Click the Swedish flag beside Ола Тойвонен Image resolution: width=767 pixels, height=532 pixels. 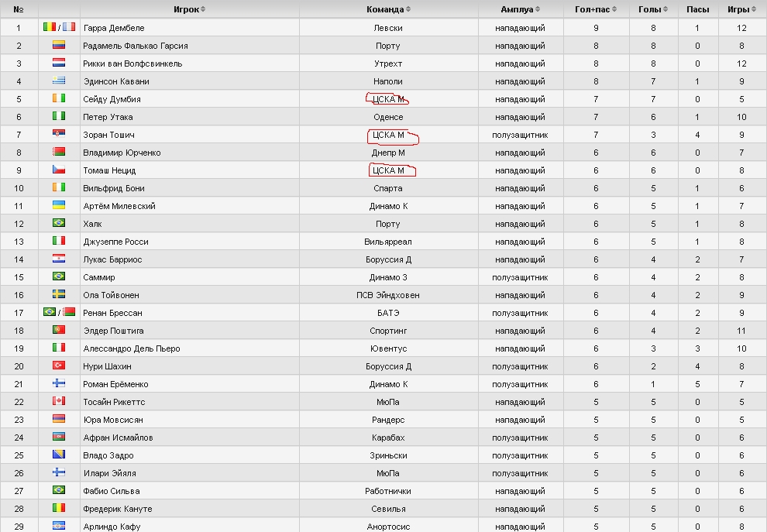pyautogui.click(x=59, y=295)
